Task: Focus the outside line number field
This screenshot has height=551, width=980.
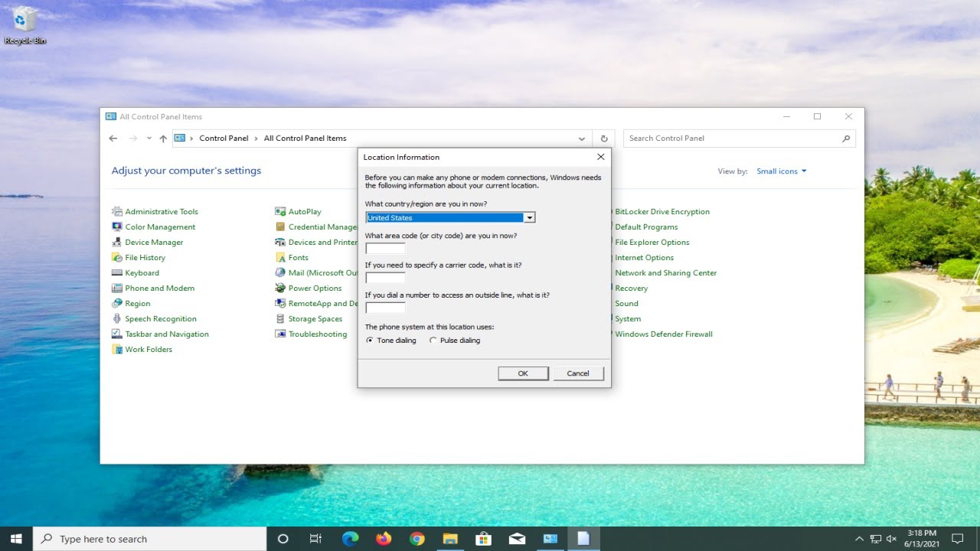Action: tap(386, 308)
